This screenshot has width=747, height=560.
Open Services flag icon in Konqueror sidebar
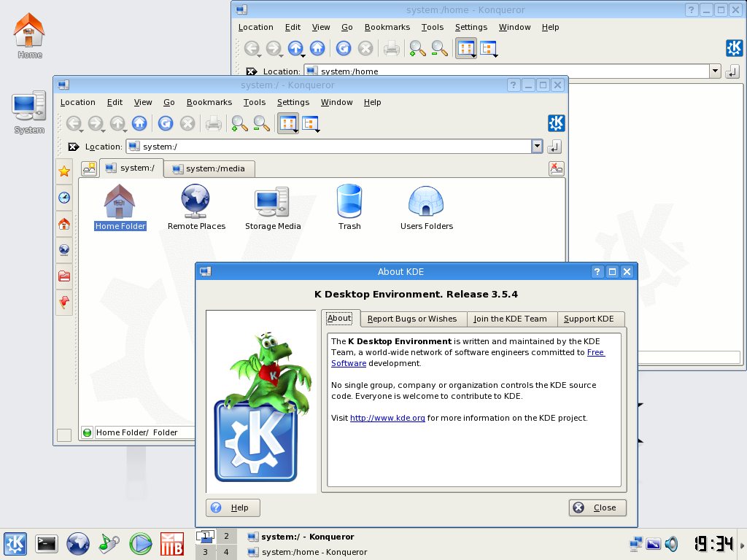(64, 302)
